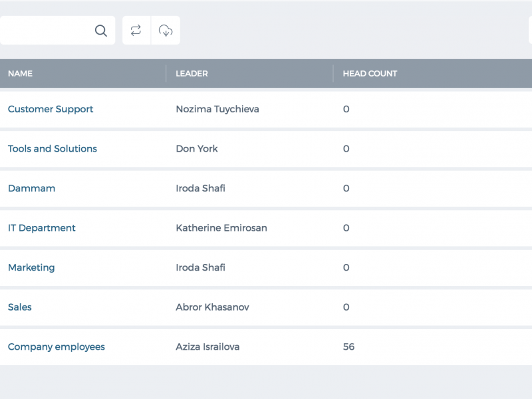The height and width of the screenshot is (399, 532).
Task: Open the Tools and Solutions department
Action: [x=53, y=148]
